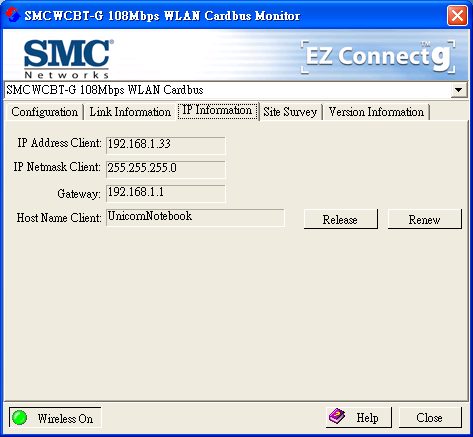Click the 'IP Address Client:' label
The image size is (473, 437).
pos(59,143)
